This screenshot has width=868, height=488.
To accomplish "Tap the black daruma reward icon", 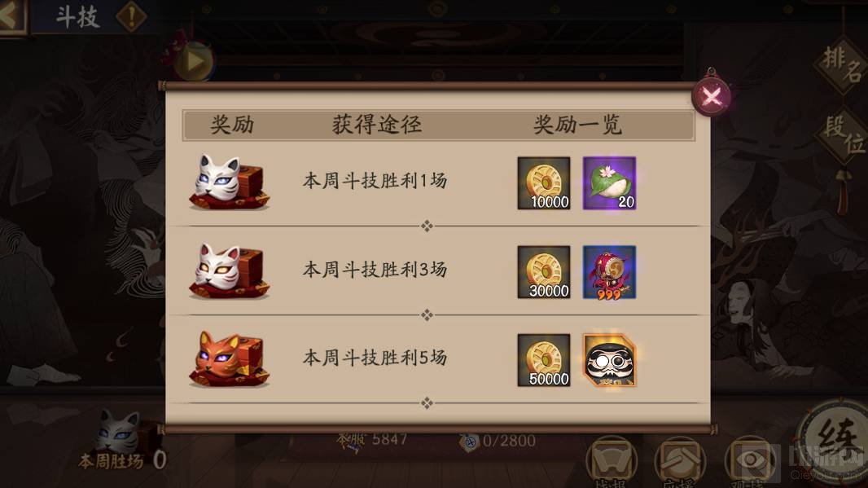I will point(610,360).
